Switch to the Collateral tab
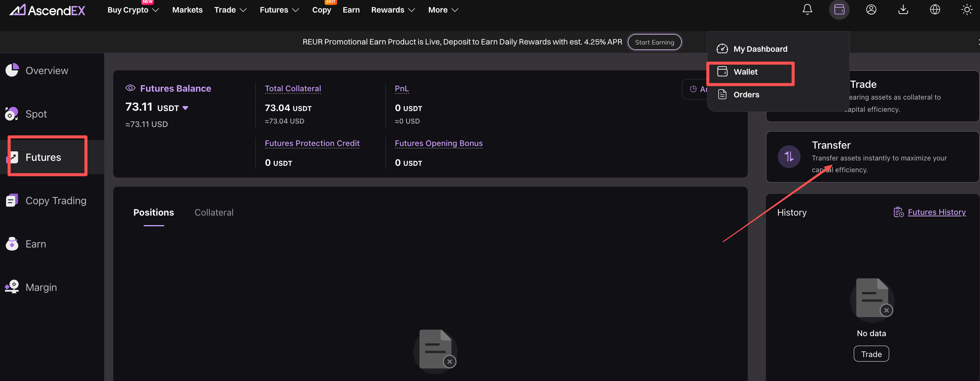 (x=214, y=213)
